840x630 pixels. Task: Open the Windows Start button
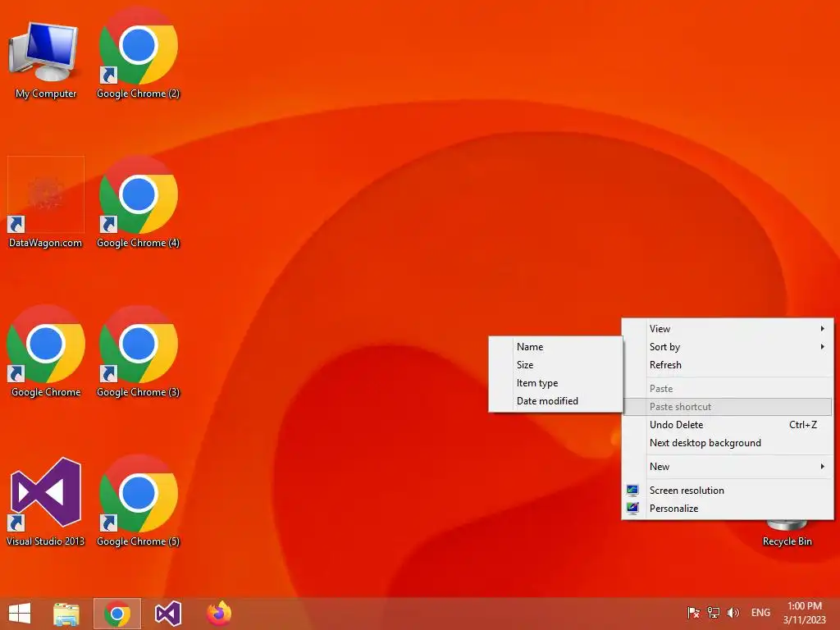20,614
